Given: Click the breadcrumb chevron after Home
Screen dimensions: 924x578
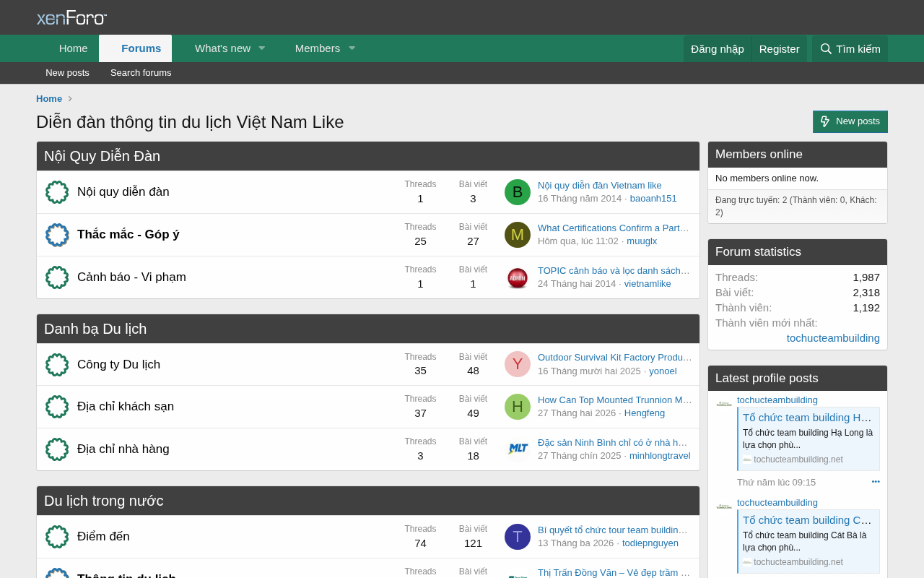Looking at the screenshot, I should [70, 99].
